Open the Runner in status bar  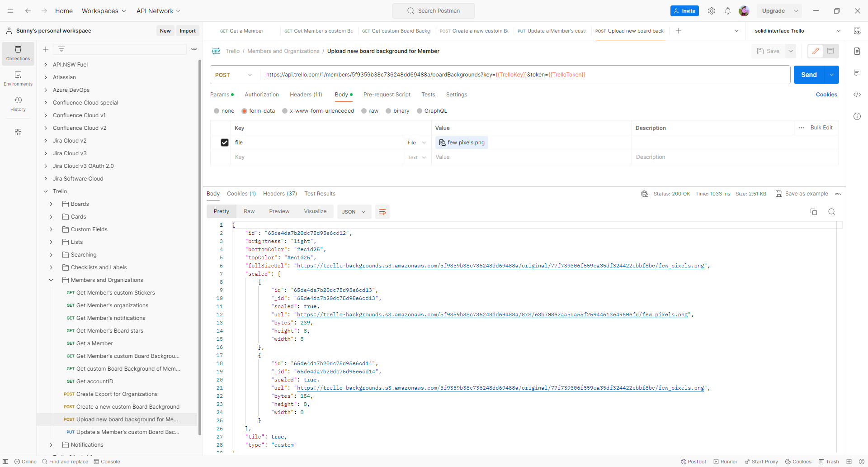tap(725, 462)
